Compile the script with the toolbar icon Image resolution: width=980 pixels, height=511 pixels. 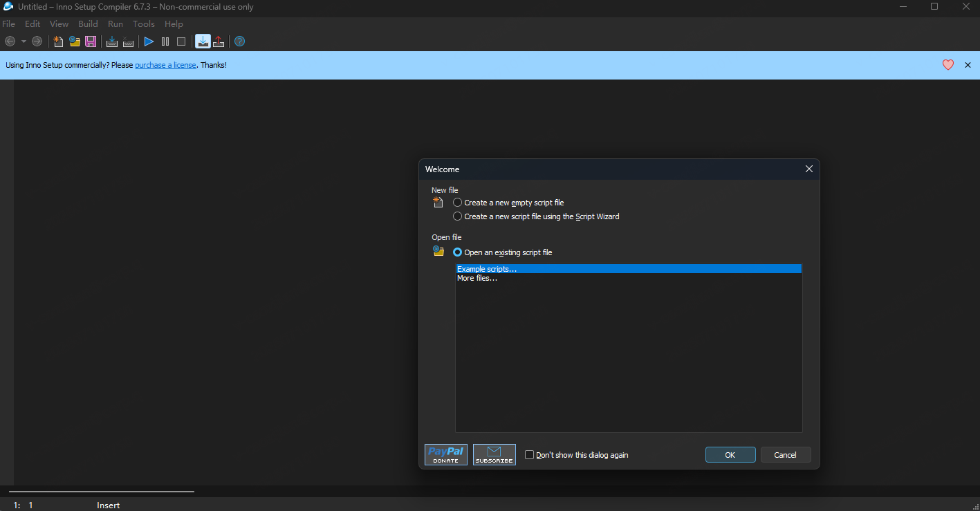112,41
